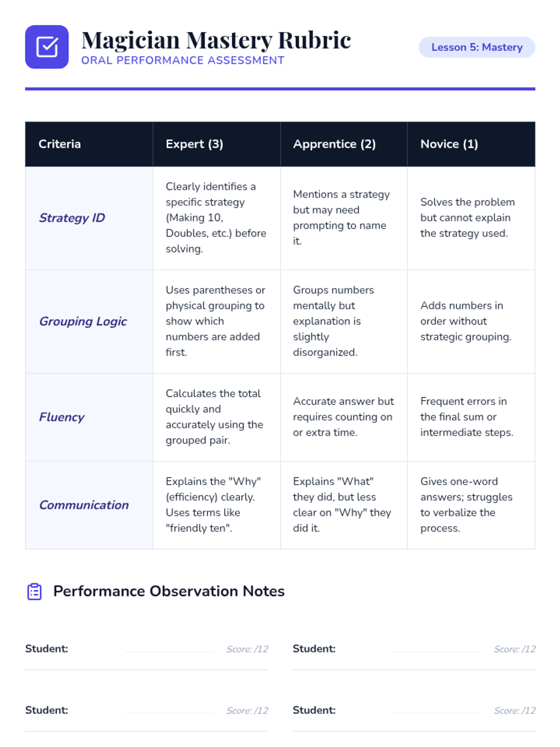Click the bottom-right Score /12 field
The width and height of the screenshot is (560, 747).
pos(515,710)
